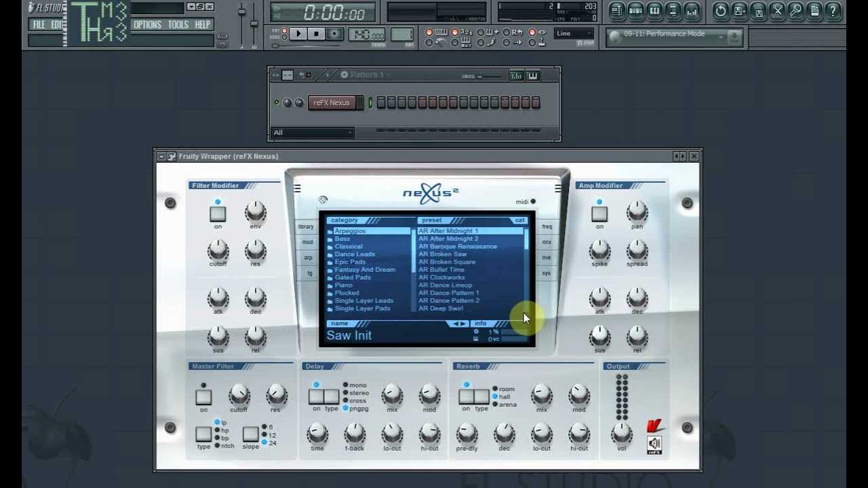868x488 pixels.
Task: Toggle the reFX Nexus channel select LED
Action: pos(370,103)
